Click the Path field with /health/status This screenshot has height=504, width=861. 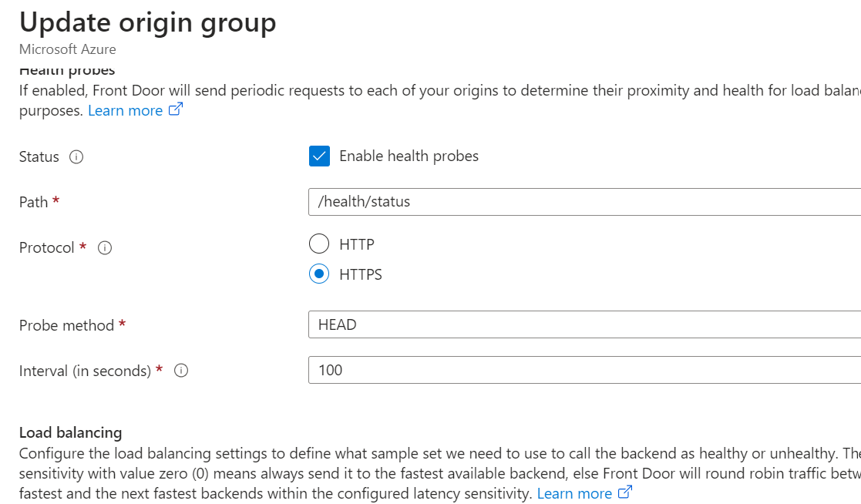(584, 202)
